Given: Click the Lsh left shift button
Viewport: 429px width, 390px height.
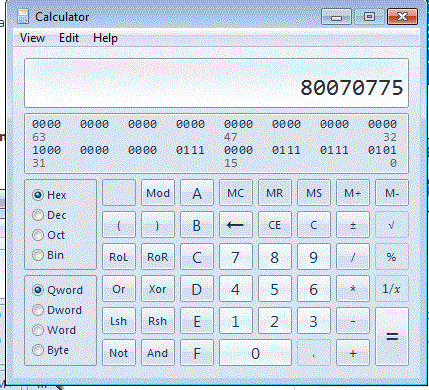Looking at the screenshot, I should (119, 321).
